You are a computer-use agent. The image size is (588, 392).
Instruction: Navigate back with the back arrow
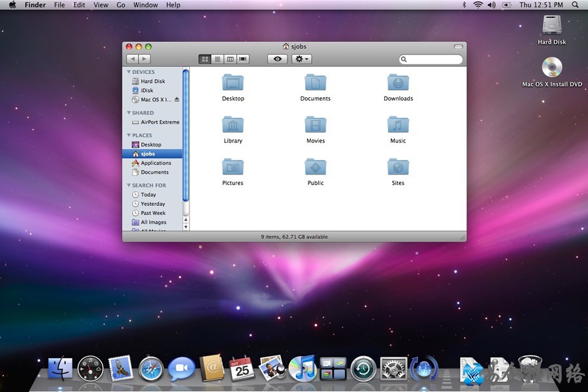(132, 59)
